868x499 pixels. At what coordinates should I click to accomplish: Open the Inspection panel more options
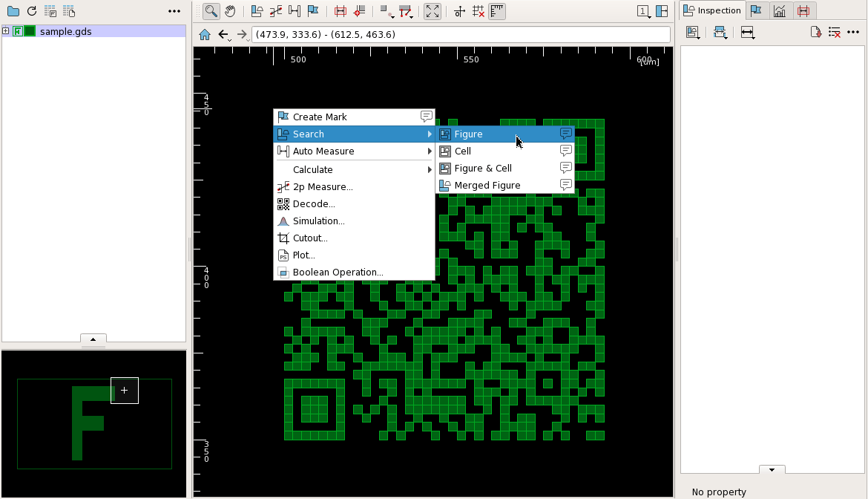[853, 32]
